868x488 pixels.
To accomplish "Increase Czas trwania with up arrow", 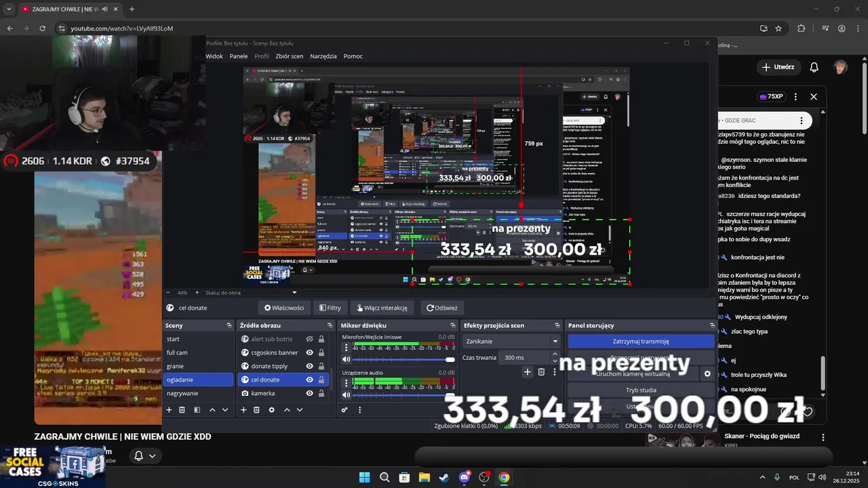I will pyautogui.click(x=555, y=354).
